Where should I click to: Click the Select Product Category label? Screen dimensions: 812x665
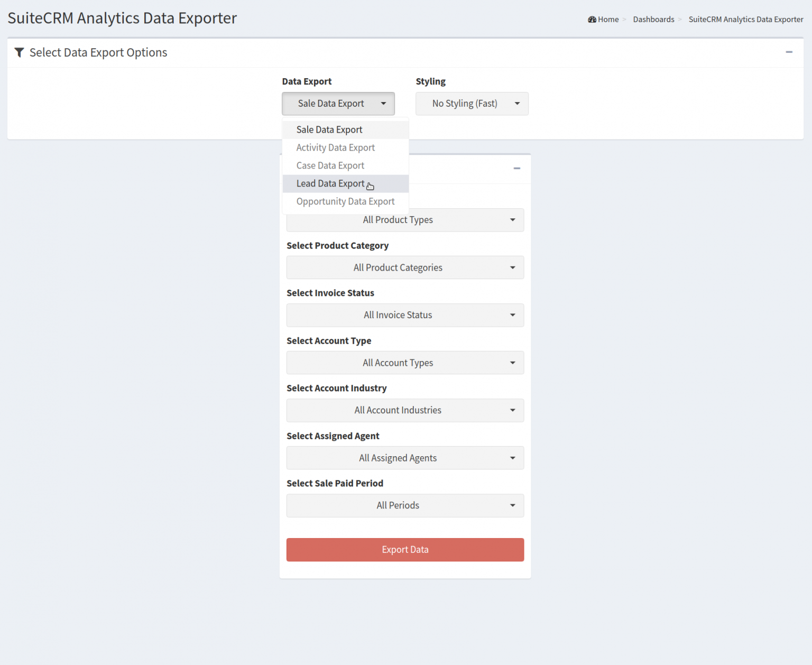[337, 245]
